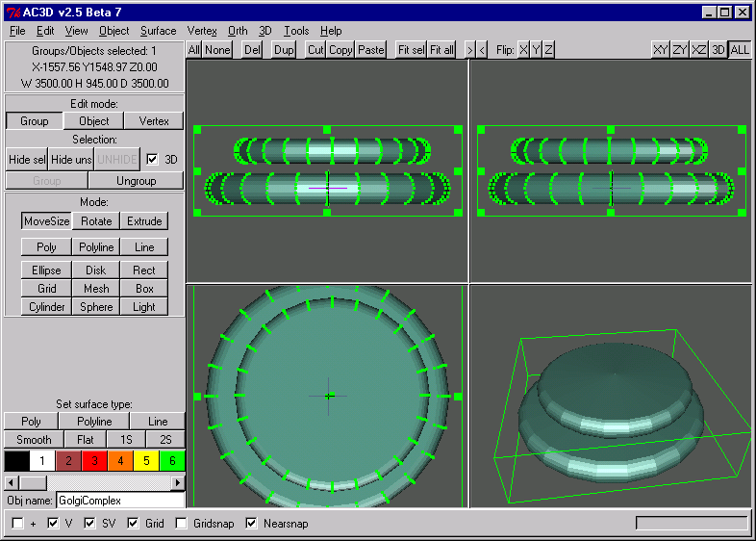The image size is (756, 541).
Task: Pick the Light creation tool
Action: click(144, 307)
